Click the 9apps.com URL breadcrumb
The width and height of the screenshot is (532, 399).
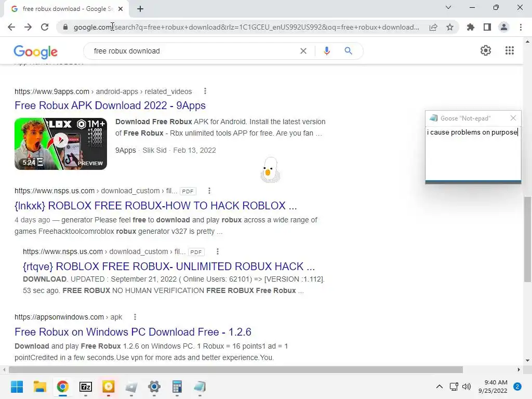pos(103,91)
